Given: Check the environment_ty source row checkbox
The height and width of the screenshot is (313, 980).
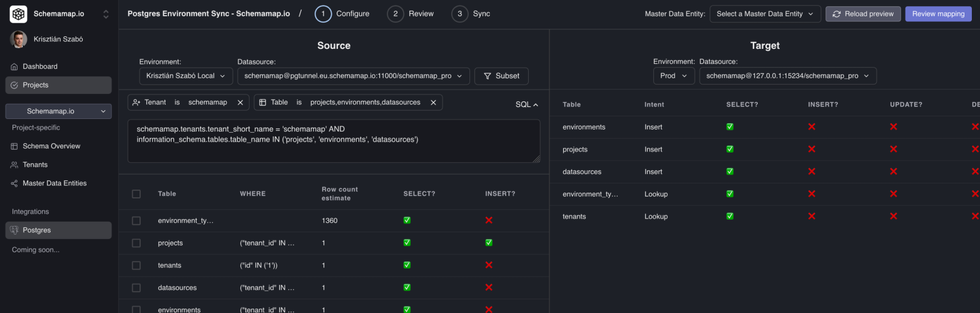Looking at the screenshot, I should (136, 221).
